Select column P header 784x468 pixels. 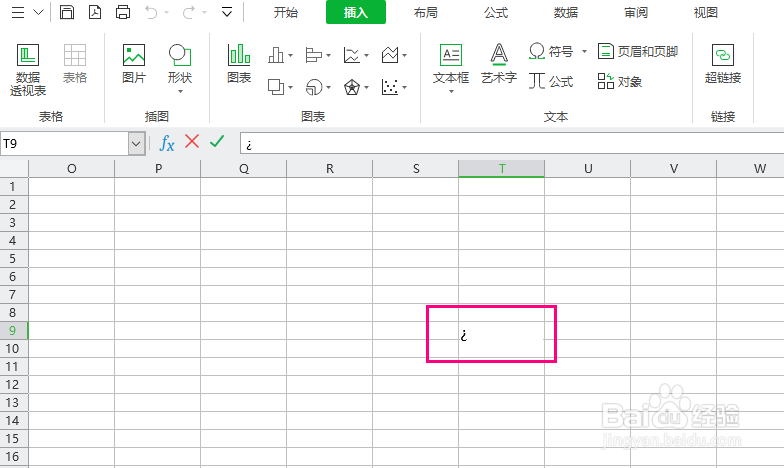pyautogui.click(x=158, y=168)
